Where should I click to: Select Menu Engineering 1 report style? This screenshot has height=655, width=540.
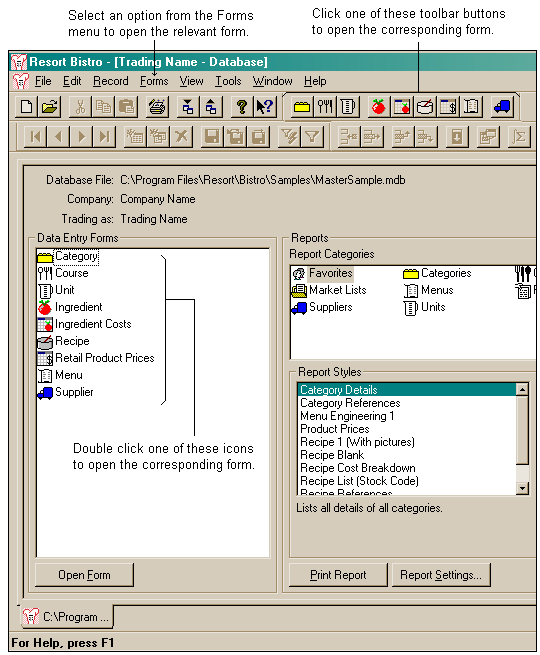coord(407,416)
